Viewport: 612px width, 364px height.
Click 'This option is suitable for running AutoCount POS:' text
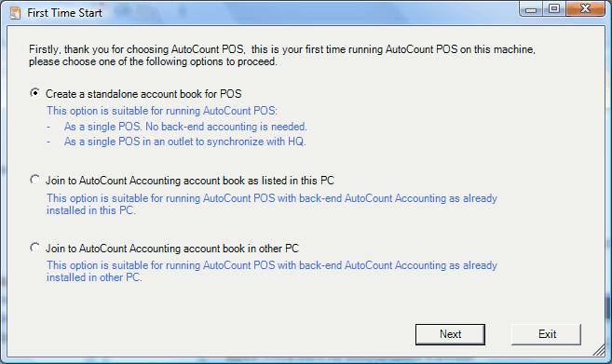[162, 111]
